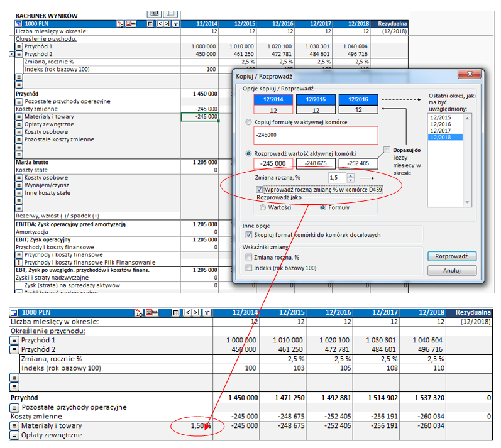Click the Rozprowadź button
This screenshot has height=448, width=501.
point(452,256)
